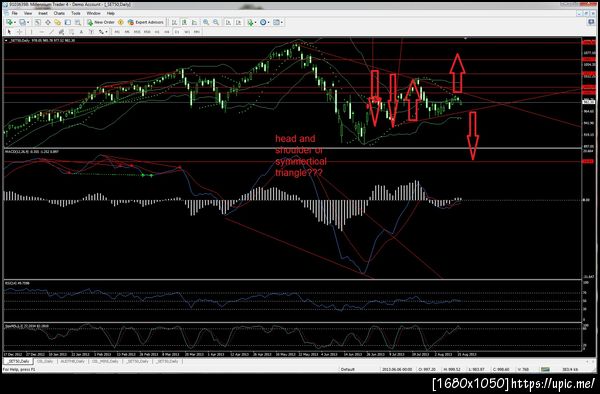The image size is (600, 394).
Task: Open the Indicators list icon
Action: click(250, 22)
